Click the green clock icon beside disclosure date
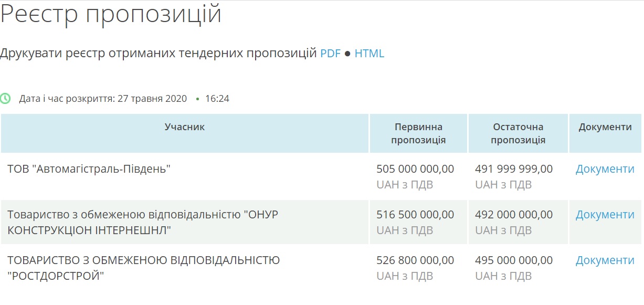Viewport: 644px width, 305px height. (5, 98)
